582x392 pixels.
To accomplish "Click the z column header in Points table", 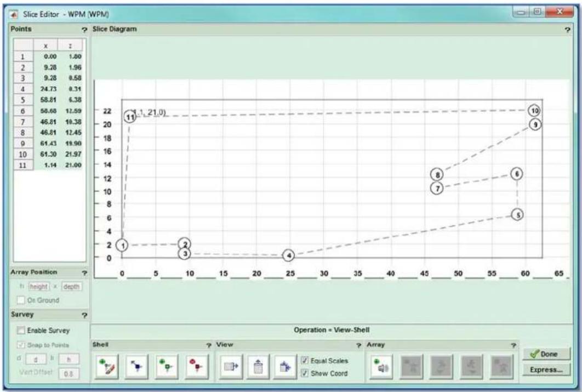I will (70, 46).
